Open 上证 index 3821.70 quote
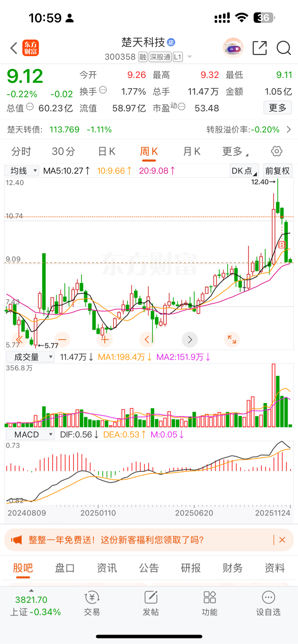This screenshot has width=298, height=644. (35, 606)
